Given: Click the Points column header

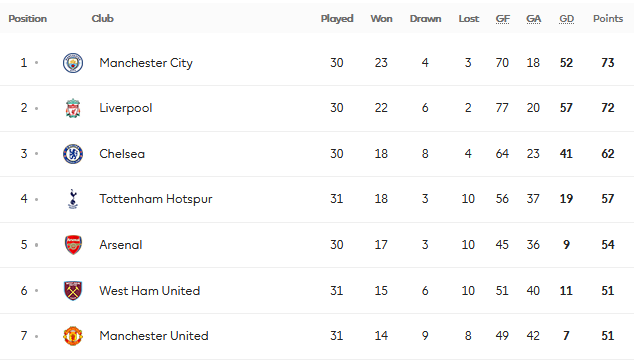Looking at the screenshot, I should pos(608,19).
